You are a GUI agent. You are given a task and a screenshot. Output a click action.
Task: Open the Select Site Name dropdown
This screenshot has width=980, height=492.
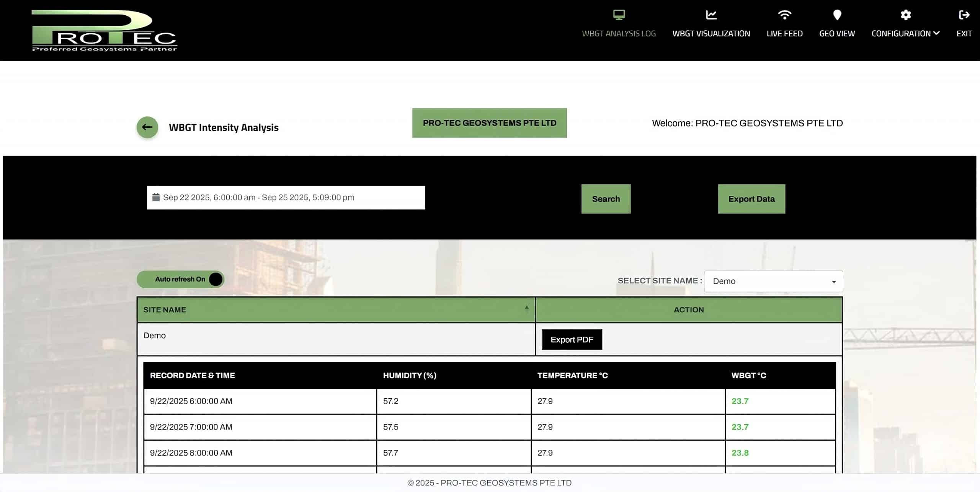773,281
